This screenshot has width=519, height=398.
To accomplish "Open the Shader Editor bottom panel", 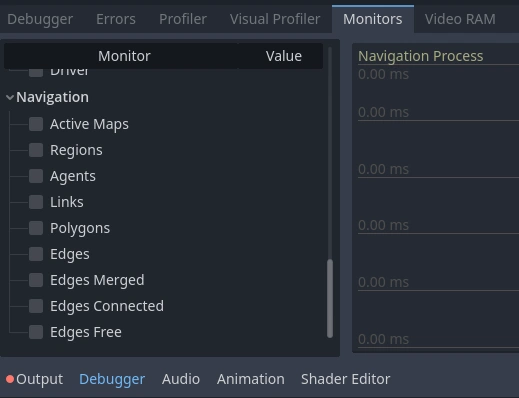I will (x=345, y=379).
